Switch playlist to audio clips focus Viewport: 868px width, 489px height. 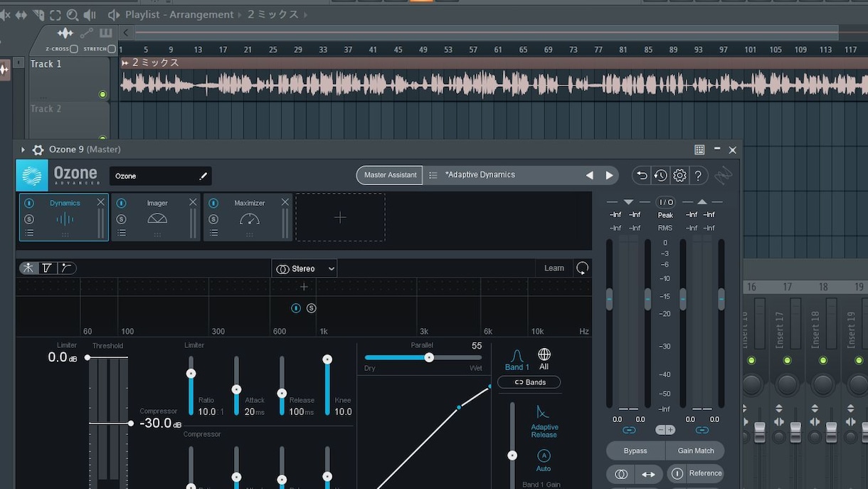65,33
